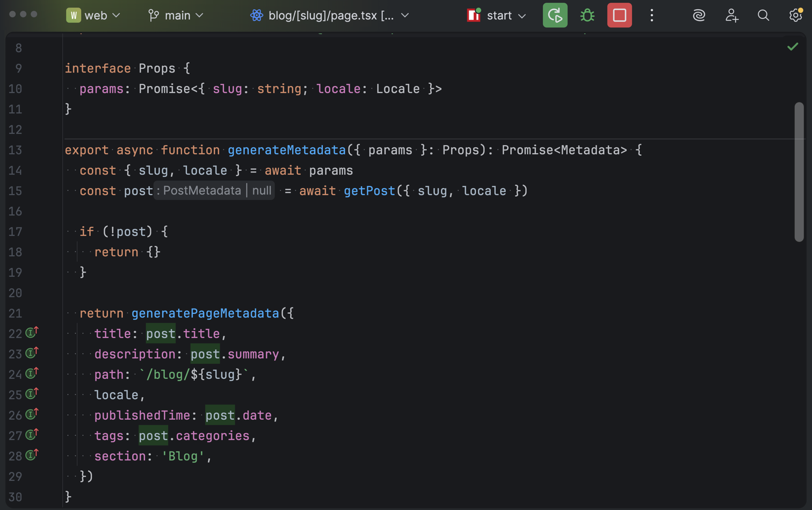Viewport: 812px width, 510px height.
Task: Start debugging with the bug icon
Action: pos(587,16)
